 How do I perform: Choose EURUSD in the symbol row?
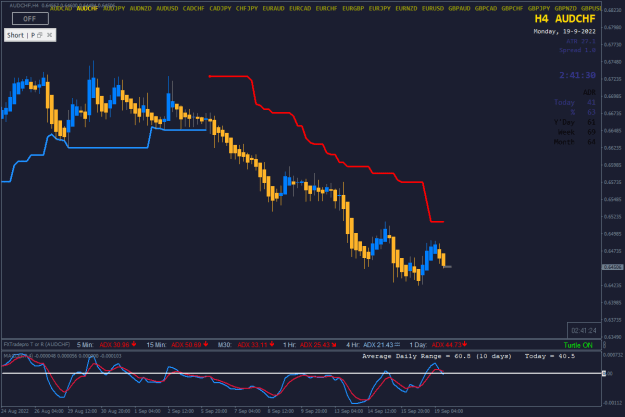[x=433, y=8]
